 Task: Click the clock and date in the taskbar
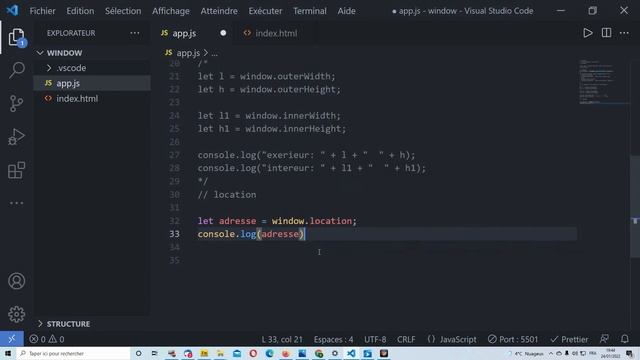611,353
